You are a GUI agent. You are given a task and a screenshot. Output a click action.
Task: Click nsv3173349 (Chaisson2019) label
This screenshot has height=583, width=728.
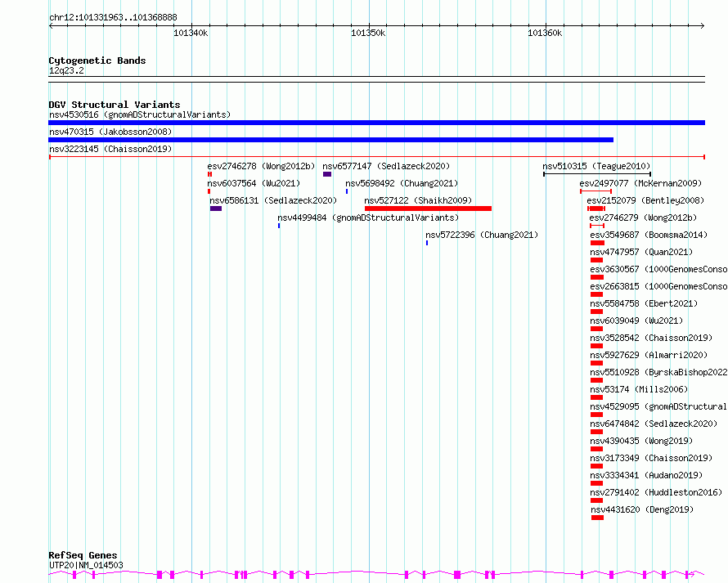651,458
